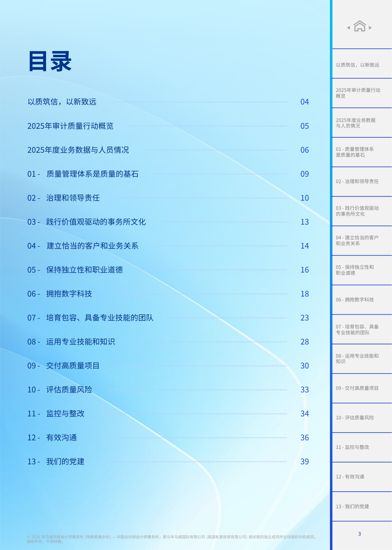The width and height of the screenshot is (392, 550).
Task: Select contents entry 运用专业技能和知识
Action: [x=80, y=342]
